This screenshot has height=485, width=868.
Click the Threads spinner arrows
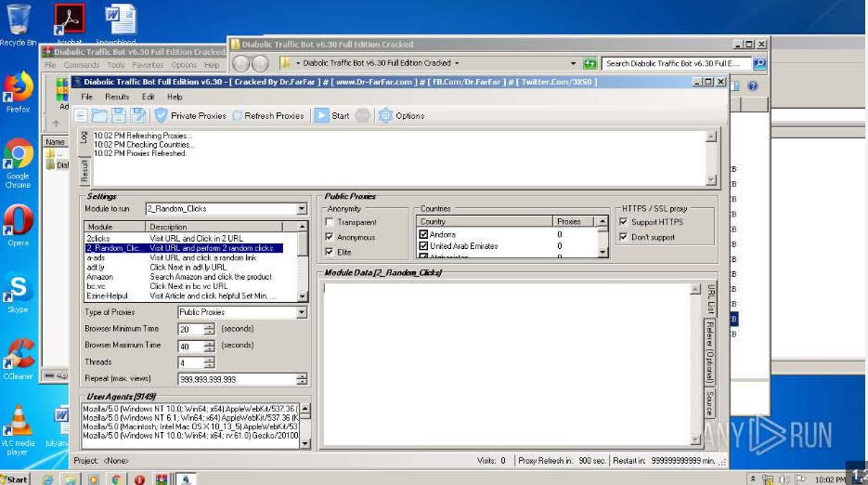click(x=209, y=362)
